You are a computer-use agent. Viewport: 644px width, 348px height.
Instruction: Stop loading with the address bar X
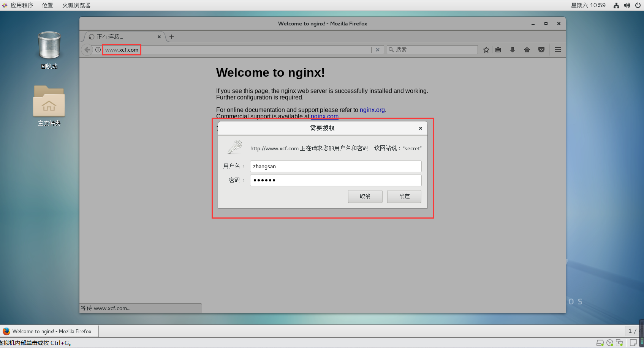(x=378, y=50)
